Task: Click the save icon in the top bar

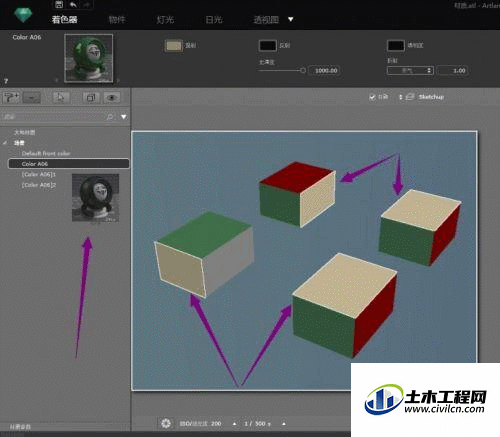Action: coord(59,4)
